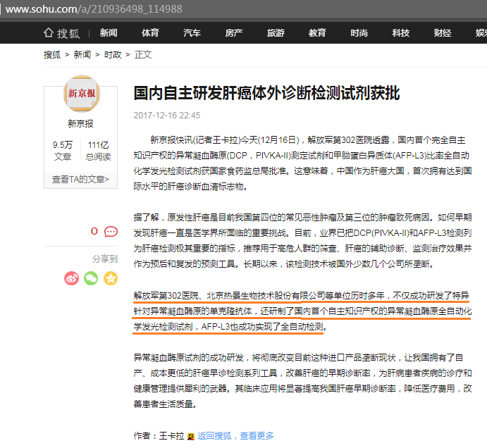Click the 时政 breadcrumb link
487x448 pixels.
[113, 55]
